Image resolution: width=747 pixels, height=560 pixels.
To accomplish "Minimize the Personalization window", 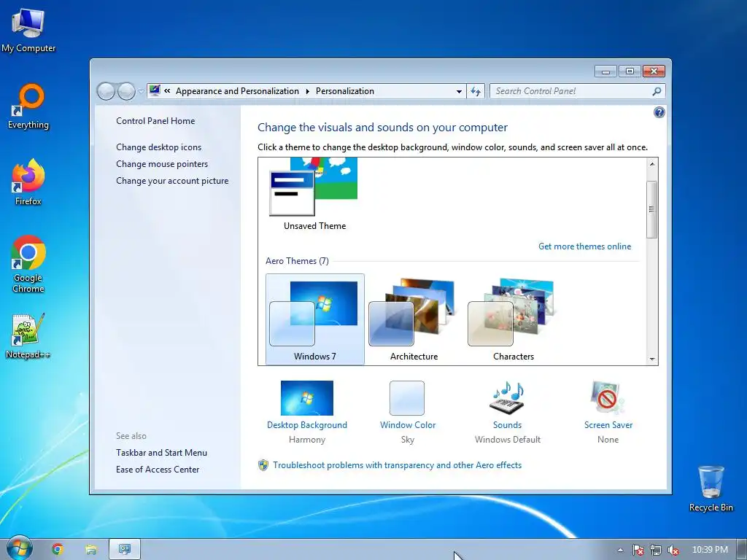I will pos(605,71).
